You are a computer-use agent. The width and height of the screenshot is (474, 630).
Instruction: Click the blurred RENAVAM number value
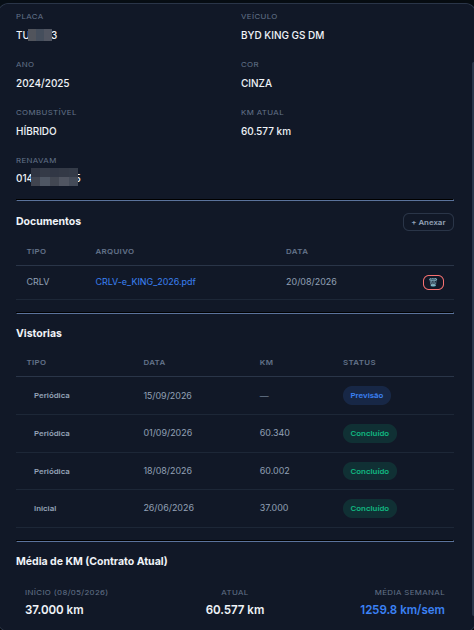coord(48,178)
